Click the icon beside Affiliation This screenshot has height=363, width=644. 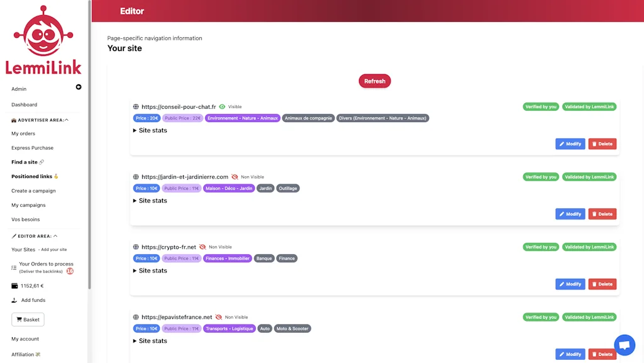(x=38, y=354)
